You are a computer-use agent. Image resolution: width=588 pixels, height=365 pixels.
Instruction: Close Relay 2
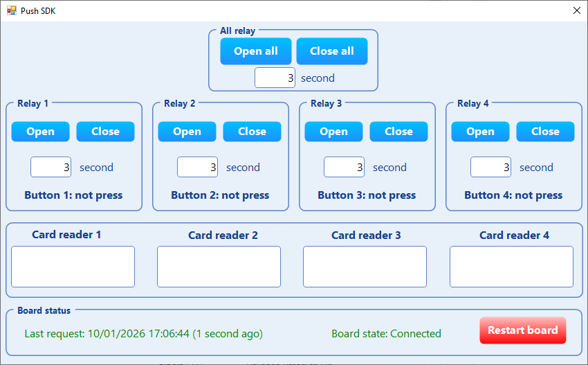pyautogui.click(x=252, y=132)
